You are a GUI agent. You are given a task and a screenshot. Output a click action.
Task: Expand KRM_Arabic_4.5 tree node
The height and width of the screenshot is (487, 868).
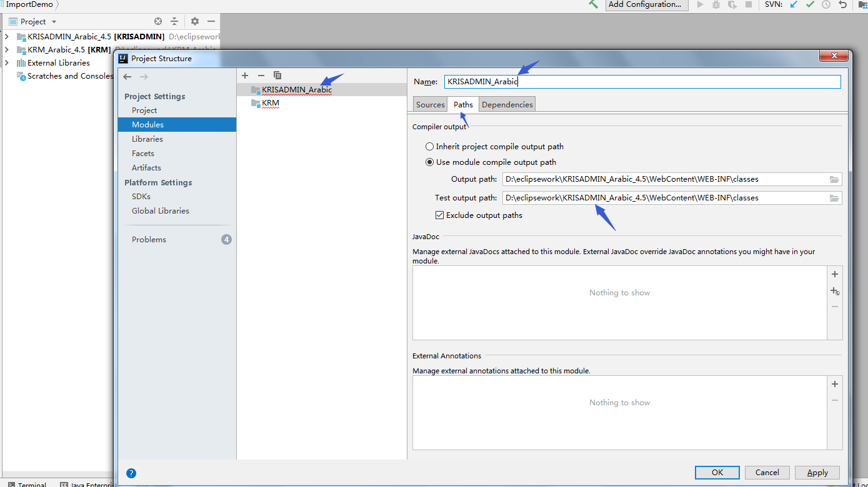[x=7, y=50]
